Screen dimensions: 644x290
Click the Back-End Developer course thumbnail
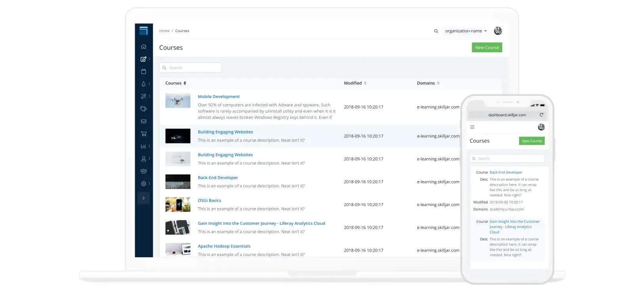click(x=178, y=182)
